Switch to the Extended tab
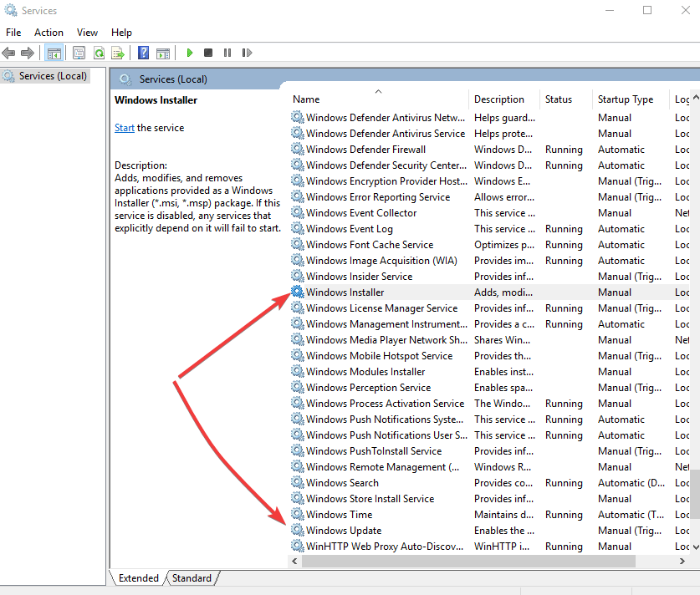The height and width of the screenshot is (595, 700). 138,578
